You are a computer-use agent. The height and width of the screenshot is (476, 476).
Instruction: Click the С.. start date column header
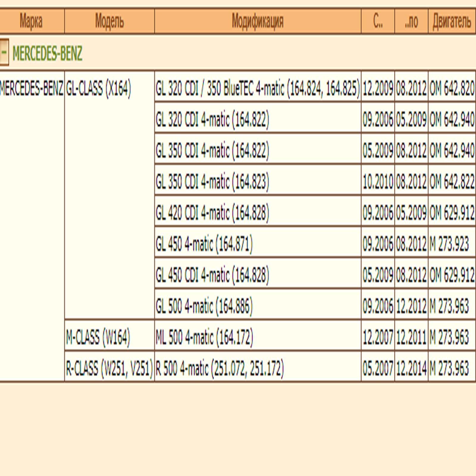point(378,21)
